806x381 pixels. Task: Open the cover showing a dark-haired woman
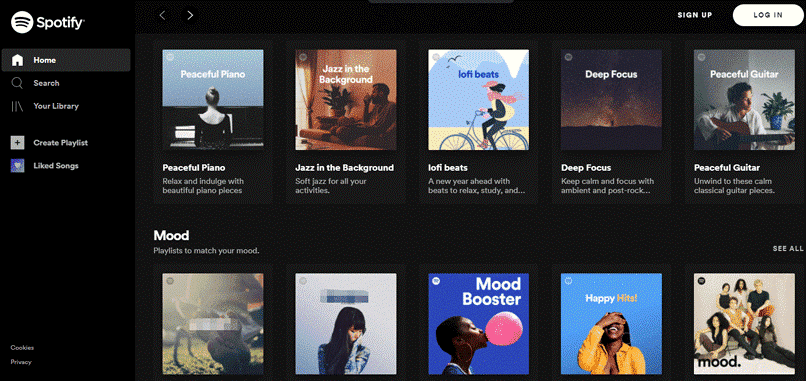tap(345, 323)
